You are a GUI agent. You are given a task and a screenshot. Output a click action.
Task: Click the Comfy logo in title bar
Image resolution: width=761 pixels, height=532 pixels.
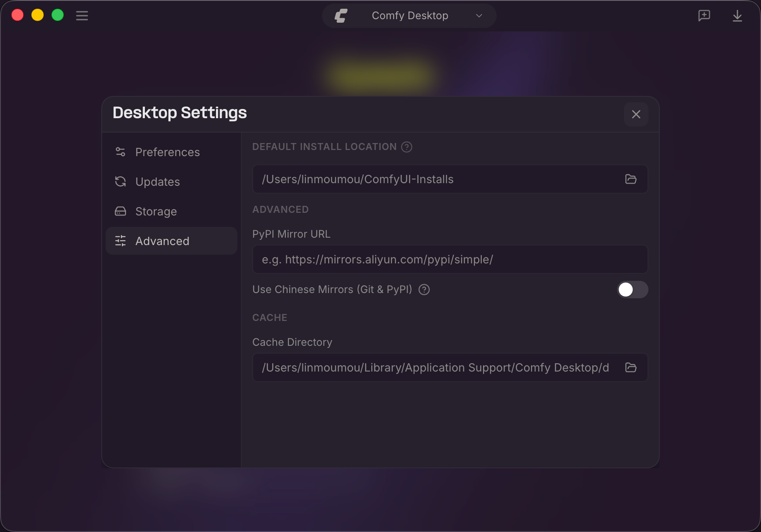tap(341, 16)
